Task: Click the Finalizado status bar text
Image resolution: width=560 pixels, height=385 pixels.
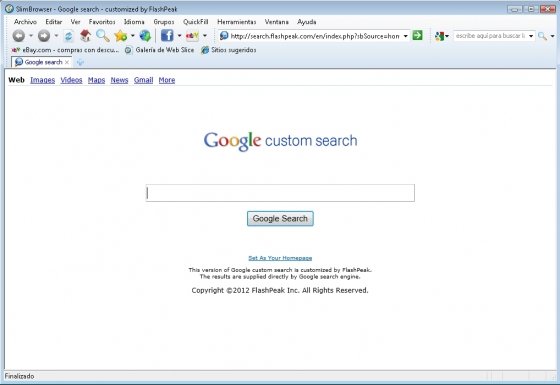Action: [19, 376]
